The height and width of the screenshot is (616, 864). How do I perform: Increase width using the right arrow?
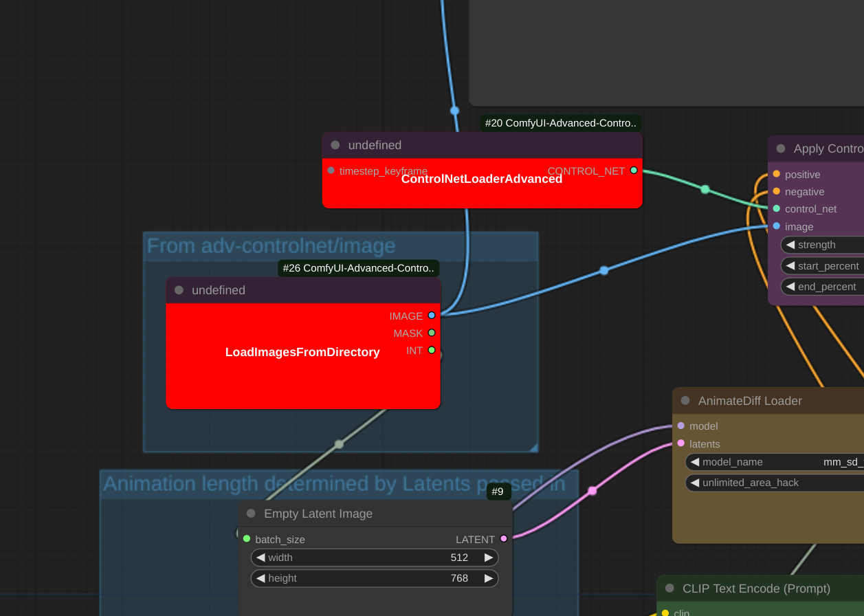click(x=489, y=558)
